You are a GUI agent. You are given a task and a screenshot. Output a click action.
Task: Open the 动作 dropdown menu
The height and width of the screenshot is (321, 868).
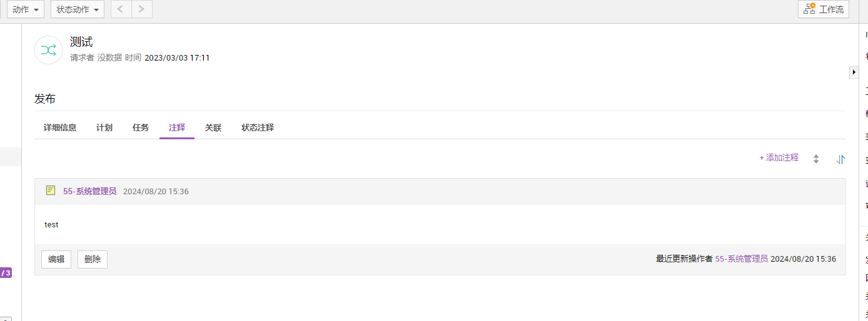coord(26,9)
